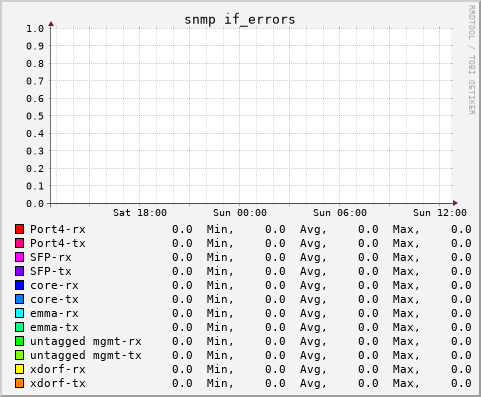Screen dimensions: 481x397
Task: Click the light blue core-tx legend swatch
Action: coord(19,299)
